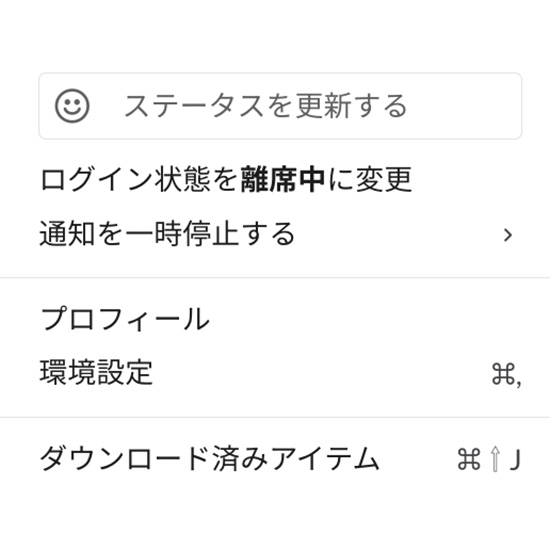Click the command key symbol beside ダウンロード済みアイテム
The height and width of the screenshot is (550, 550).
coord(469,459)
